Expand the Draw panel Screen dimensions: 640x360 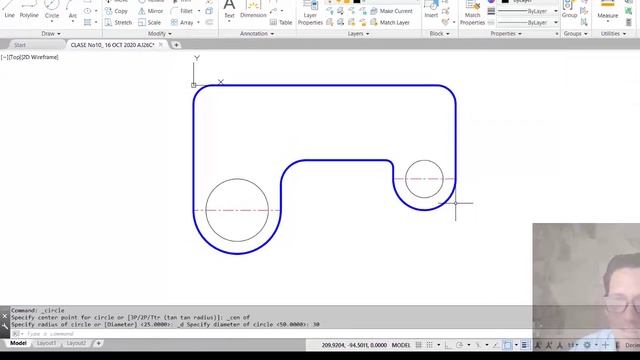[x=51, y=33]
